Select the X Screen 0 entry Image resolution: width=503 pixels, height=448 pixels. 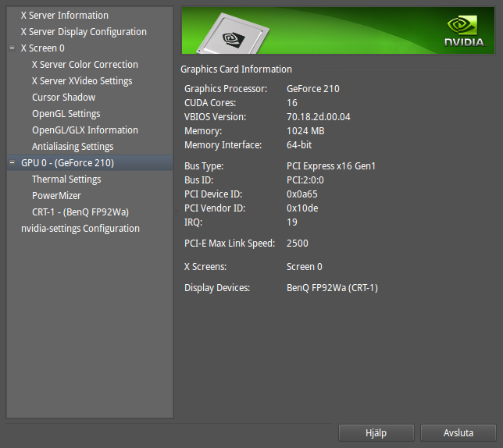(43, 48)
